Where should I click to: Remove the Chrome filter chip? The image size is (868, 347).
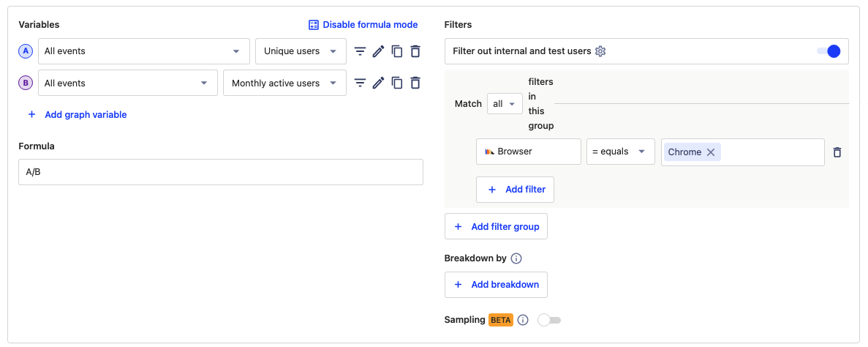(x=710, y=152)
